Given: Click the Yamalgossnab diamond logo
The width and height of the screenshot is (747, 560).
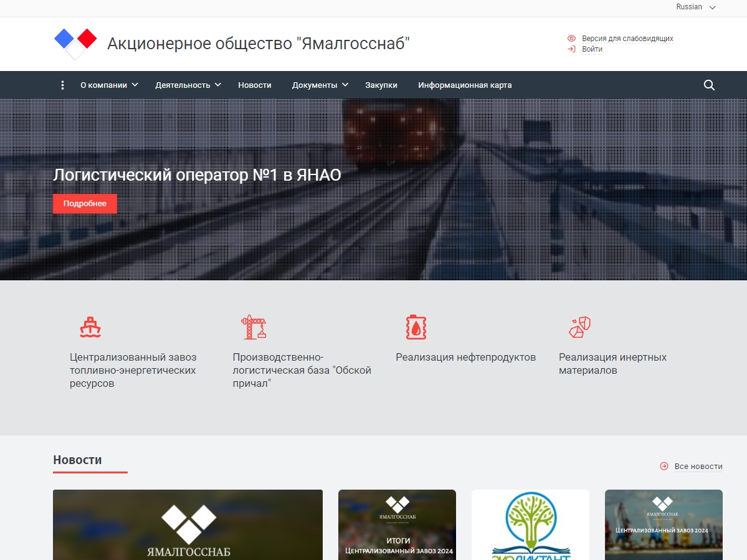Looking at the screenshot, I should pyautogui.click(x=75, y=44).
